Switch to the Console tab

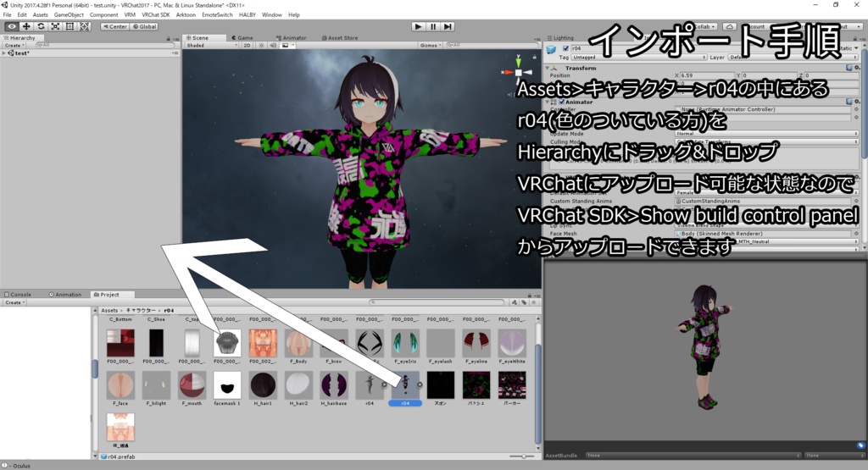(18, 295)
